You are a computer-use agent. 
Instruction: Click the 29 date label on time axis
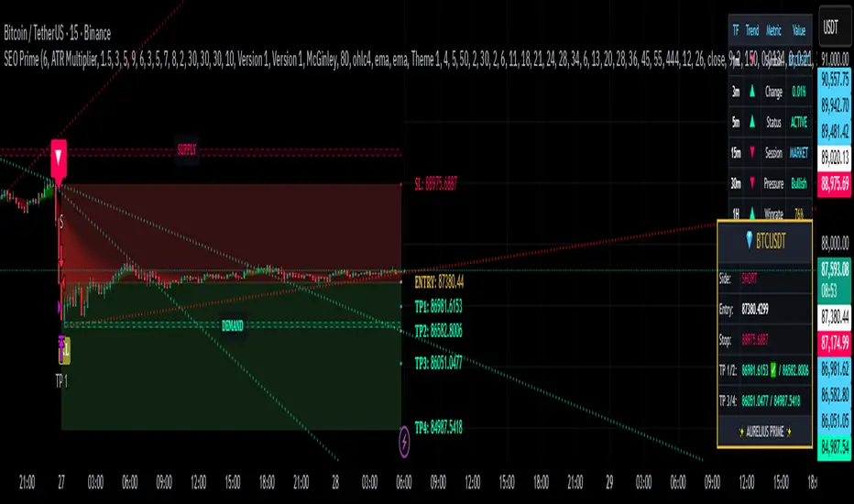[609, 482]
